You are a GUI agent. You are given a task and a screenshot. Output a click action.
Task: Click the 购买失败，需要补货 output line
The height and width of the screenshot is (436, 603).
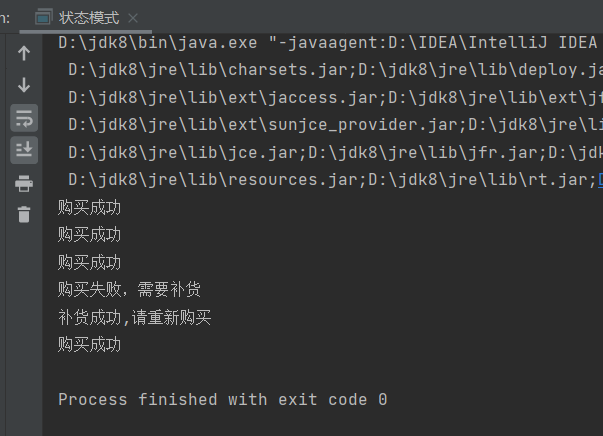click(129, 290)
